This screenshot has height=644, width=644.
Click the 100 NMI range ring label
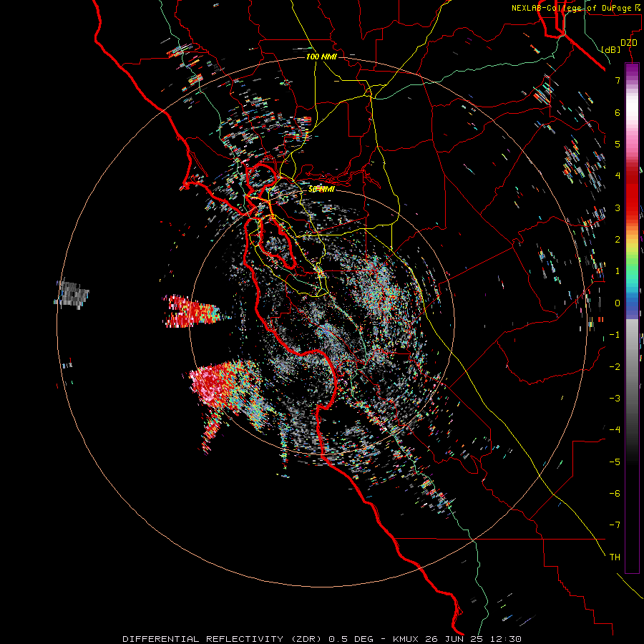321,57
